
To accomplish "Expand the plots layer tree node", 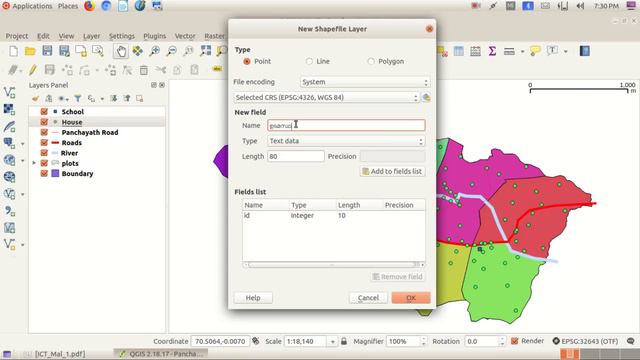I will coord(34,163).
